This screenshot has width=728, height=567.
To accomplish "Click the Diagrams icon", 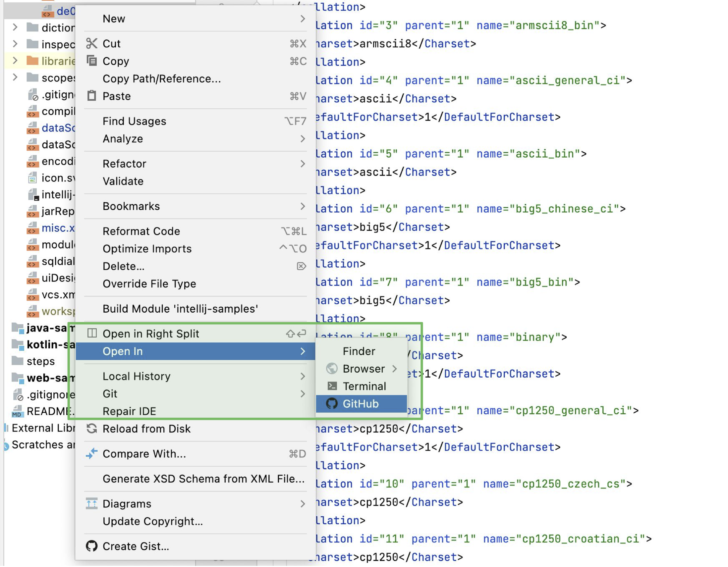I will pos(92,503).
